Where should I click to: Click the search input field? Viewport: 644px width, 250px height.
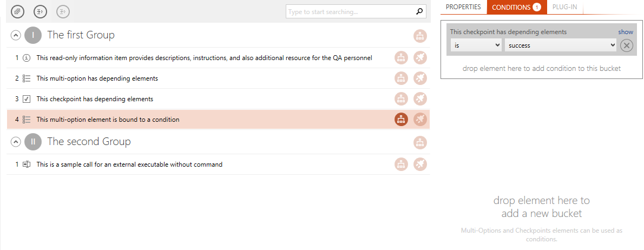click(x=351, y=11)
